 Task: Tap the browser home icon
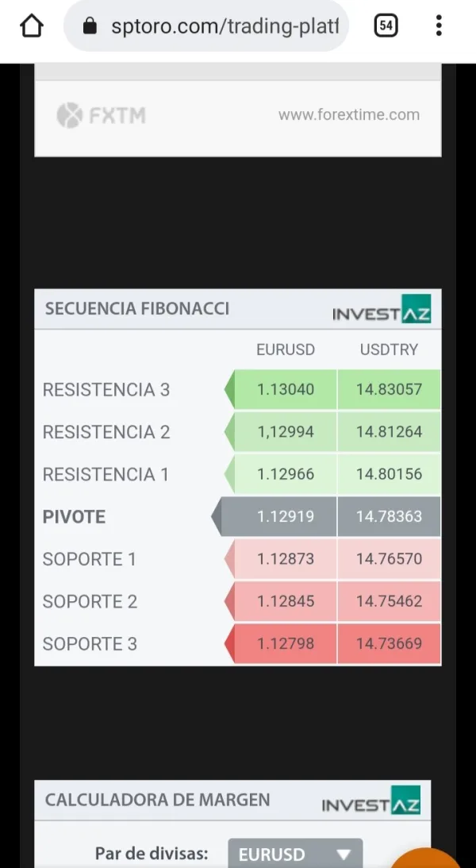32,26
